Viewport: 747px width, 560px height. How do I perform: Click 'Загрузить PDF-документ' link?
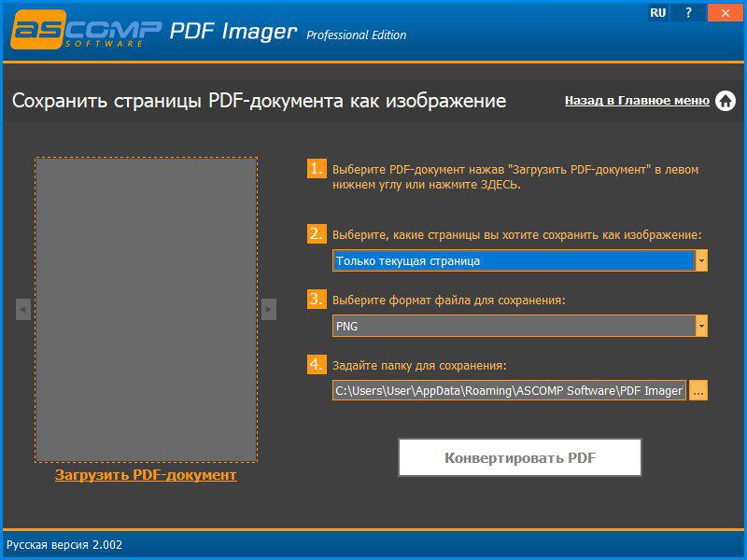click(146, 475)
